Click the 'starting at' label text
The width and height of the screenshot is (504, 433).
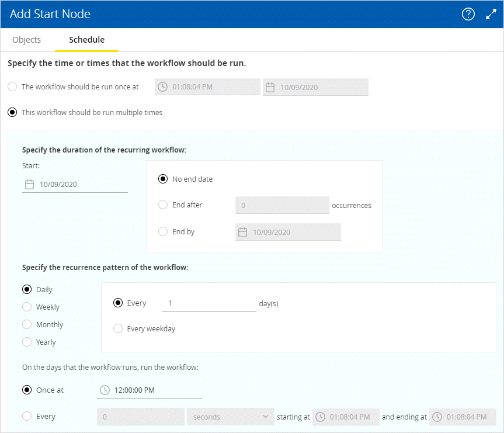[293, 417]
